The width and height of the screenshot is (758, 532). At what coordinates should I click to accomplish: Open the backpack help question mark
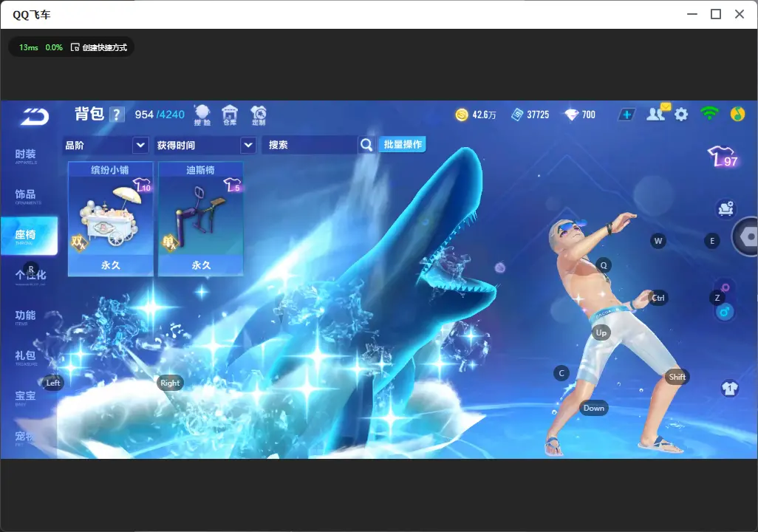[x=117, y=115]
